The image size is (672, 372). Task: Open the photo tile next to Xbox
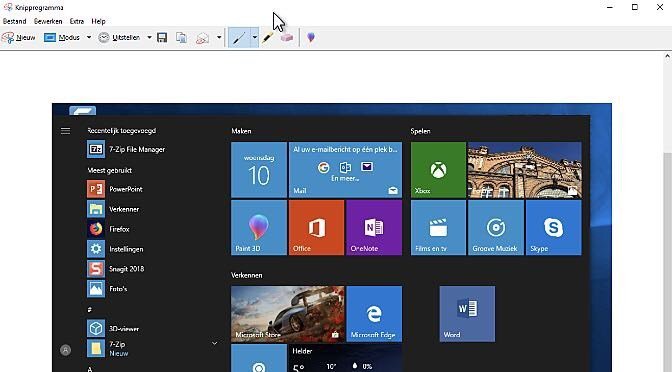pyautogui.click(x=525, y=170)
